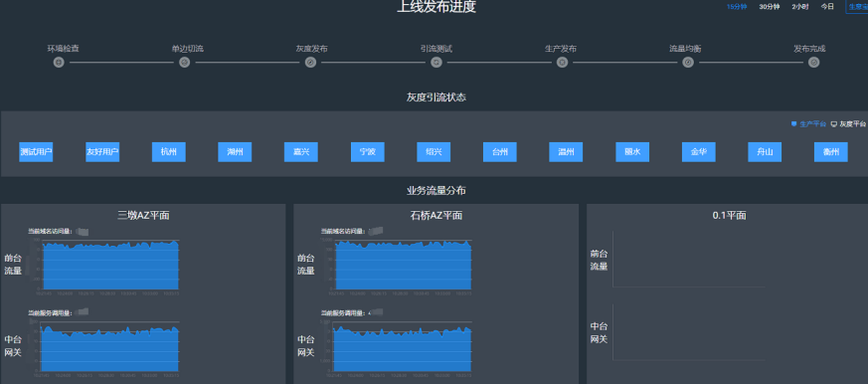Click the 生产平台 legend icon
The image size is (868, 384).
coord(793,124)
